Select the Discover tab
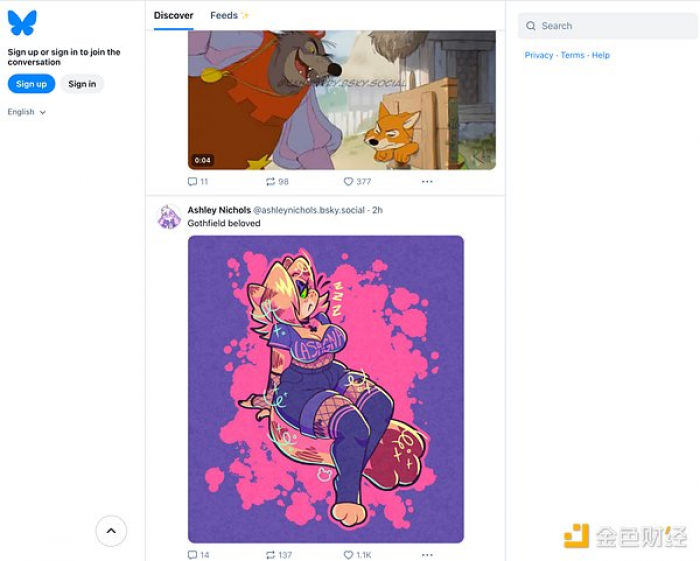The width and height of the screenshot is (700, 561). tap(173, 16)
